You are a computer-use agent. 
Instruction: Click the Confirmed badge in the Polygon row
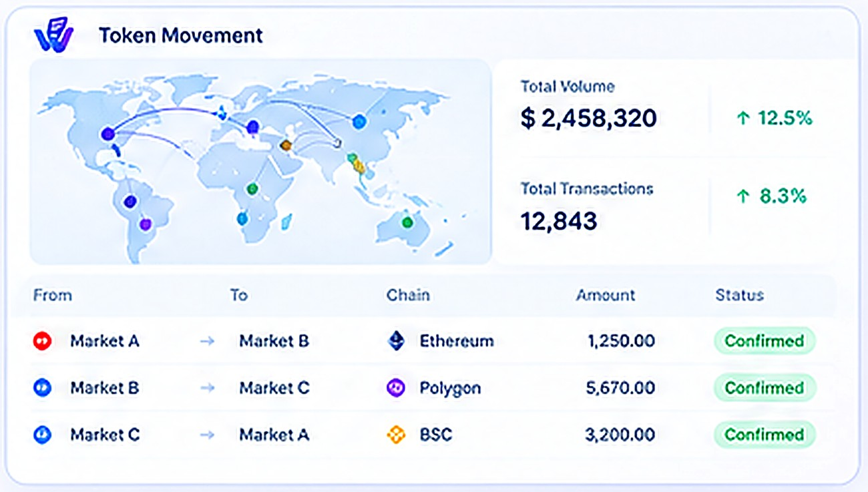click(765, 388)
